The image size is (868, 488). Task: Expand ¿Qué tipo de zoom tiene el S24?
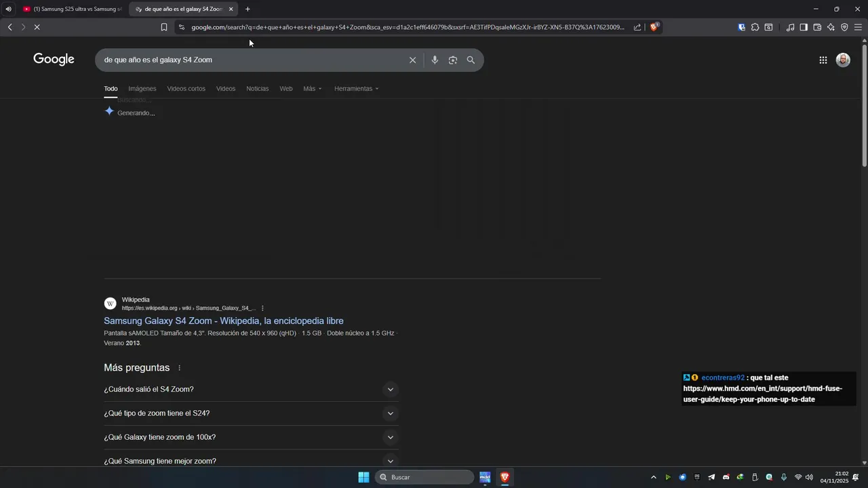coord(251,413)
